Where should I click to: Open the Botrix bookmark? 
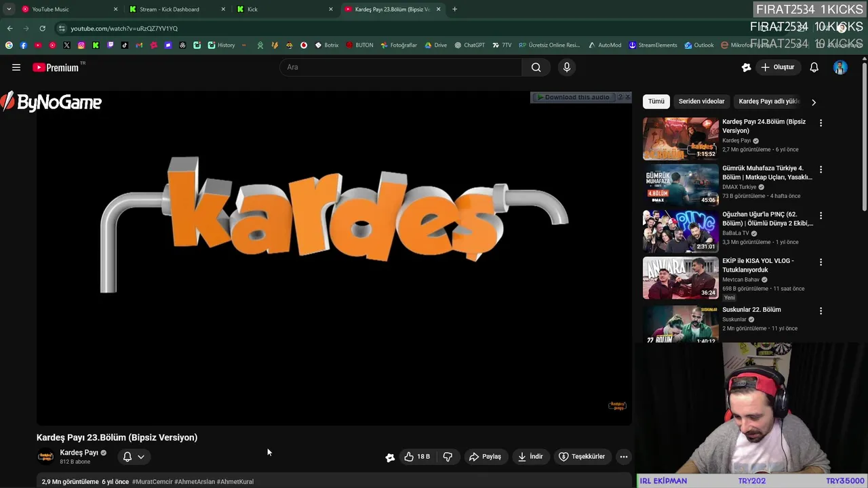click(x=326, y=45)
